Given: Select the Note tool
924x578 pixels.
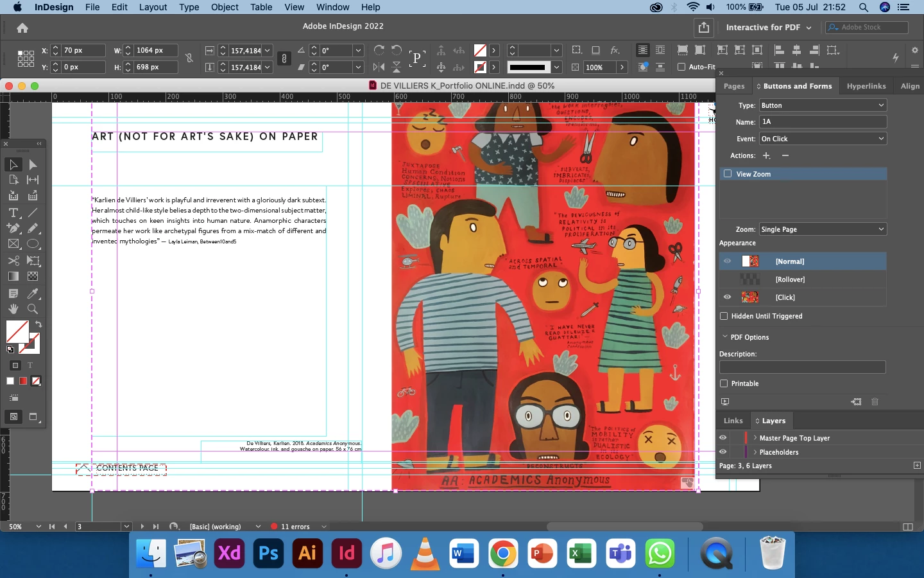Looking at the screenshot, I should click(x=13, y=293).
